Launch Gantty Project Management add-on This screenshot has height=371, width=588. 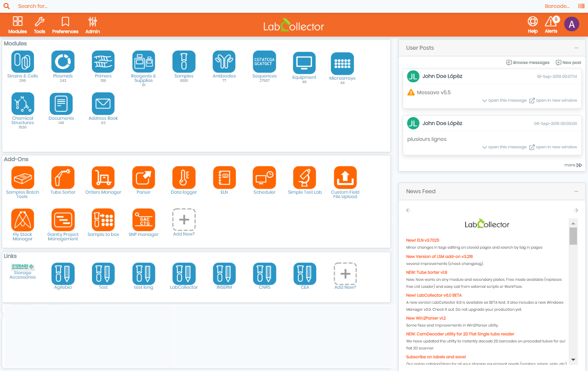pos(63,220)
